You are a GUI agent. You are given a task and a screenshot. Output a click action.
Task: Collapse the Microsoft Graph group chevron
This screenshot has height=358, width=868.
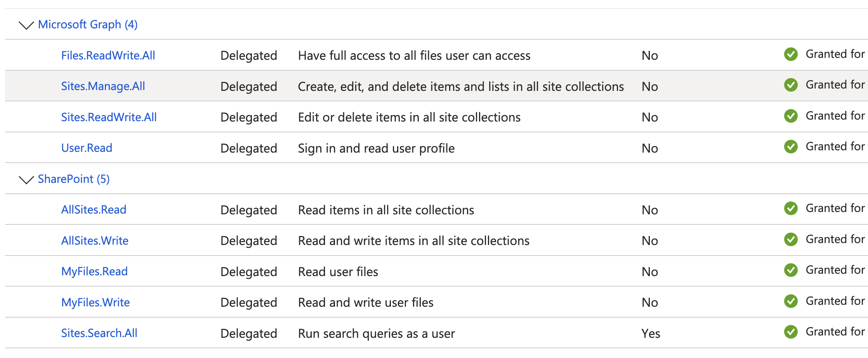[x=26, y=26]
